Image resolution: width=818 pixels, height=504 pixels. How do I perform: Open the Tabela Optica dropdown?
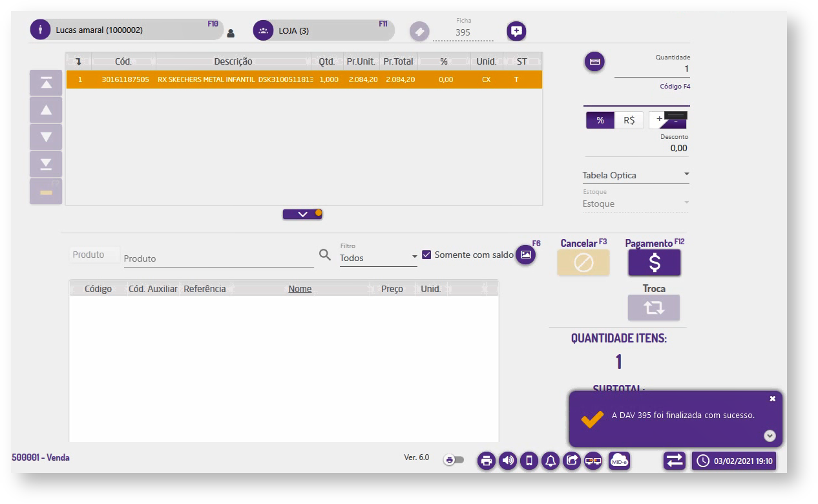[x=636, y=175]
